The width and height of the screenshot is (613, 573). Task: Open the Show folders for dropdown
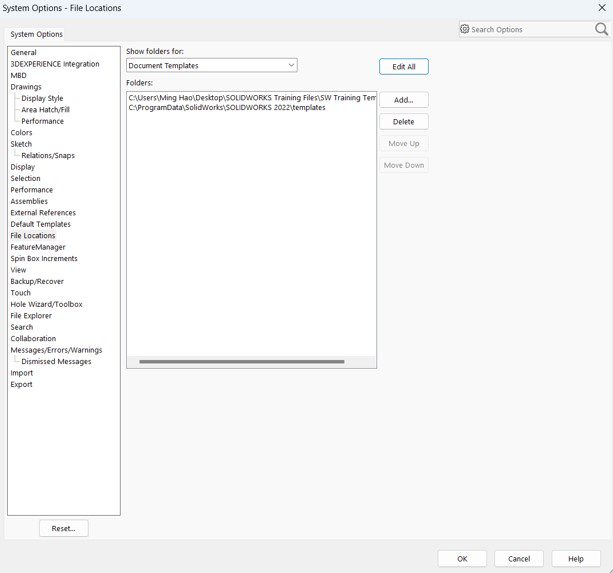pos(211,66)
